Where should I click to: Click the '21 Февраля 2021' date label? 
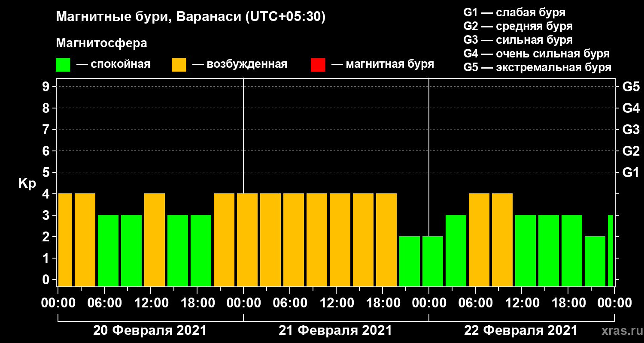pyautogui.click(x=335, y=331)
